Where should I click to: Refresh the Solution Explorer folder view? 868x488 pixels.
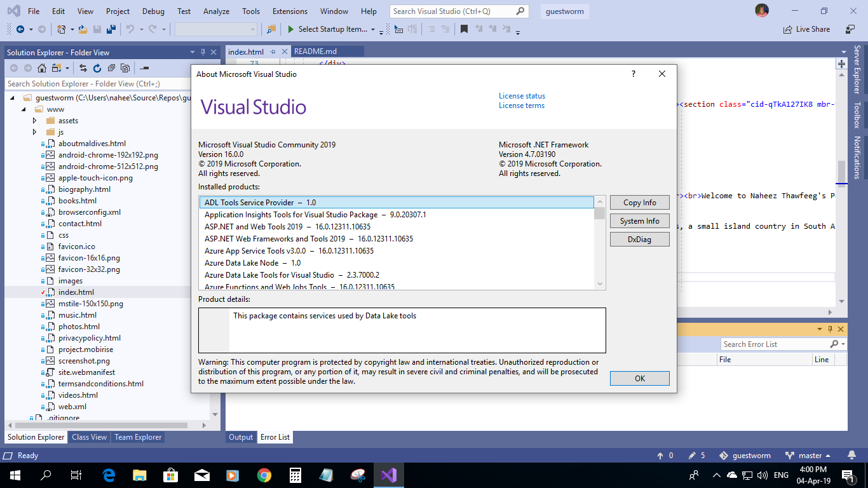click(x=97, y=68)
